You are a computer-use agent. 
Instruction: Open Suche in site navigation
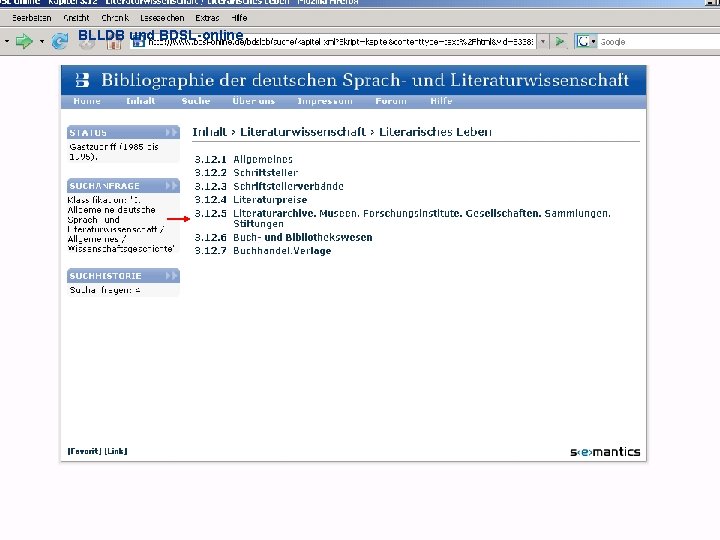[x=196, y=101]
